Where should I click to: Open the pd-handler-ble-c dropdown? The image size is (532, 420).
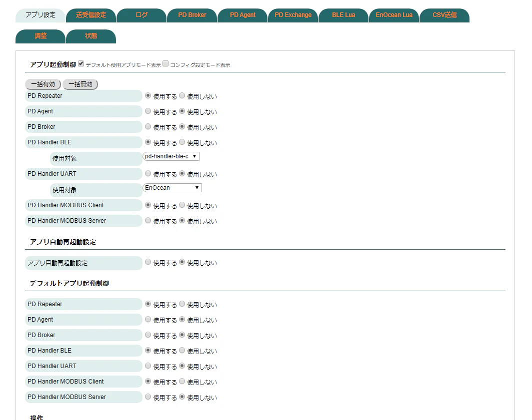coord(171,156)
